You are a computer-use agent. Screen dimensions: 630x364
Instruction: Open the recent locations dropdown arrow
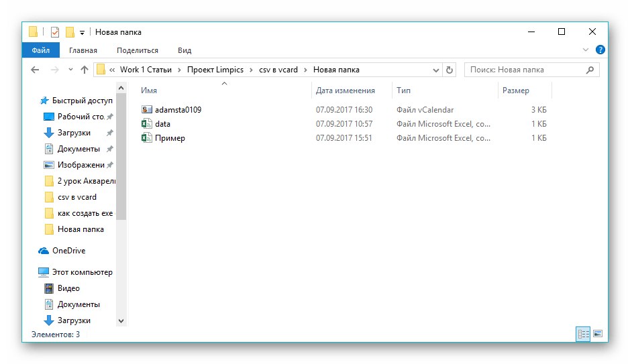70,70
